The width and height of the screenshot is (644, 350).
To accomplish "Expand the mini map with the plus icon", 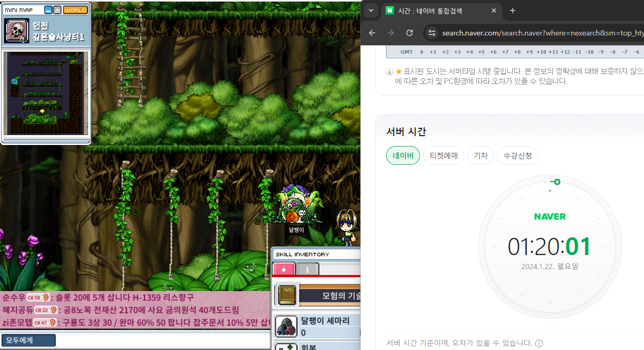I will (x=57, y=10).
